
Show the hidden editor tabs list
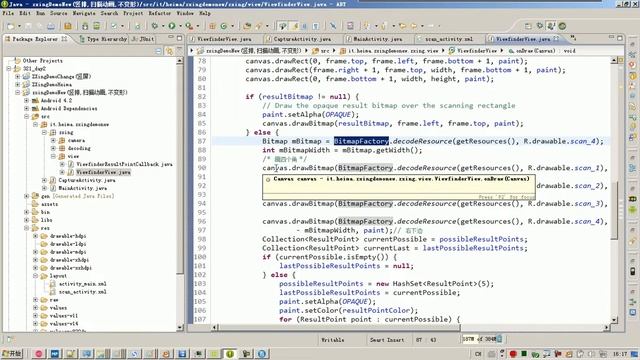point(573,38)
